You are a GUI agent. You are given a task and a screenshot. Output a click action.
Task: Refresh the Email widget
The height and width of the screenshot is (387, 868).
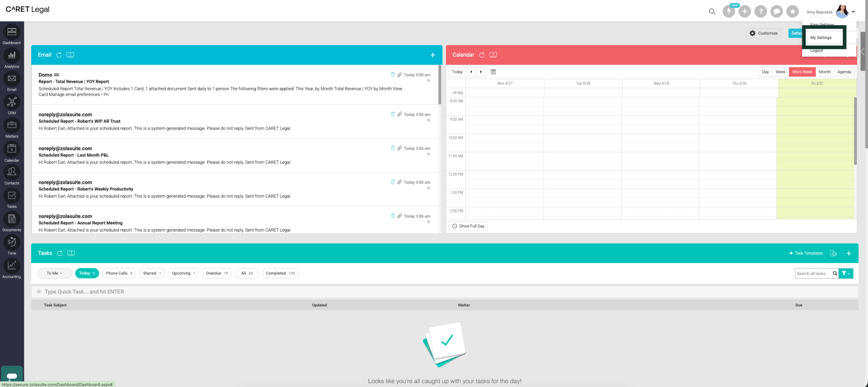click(59, 55)
